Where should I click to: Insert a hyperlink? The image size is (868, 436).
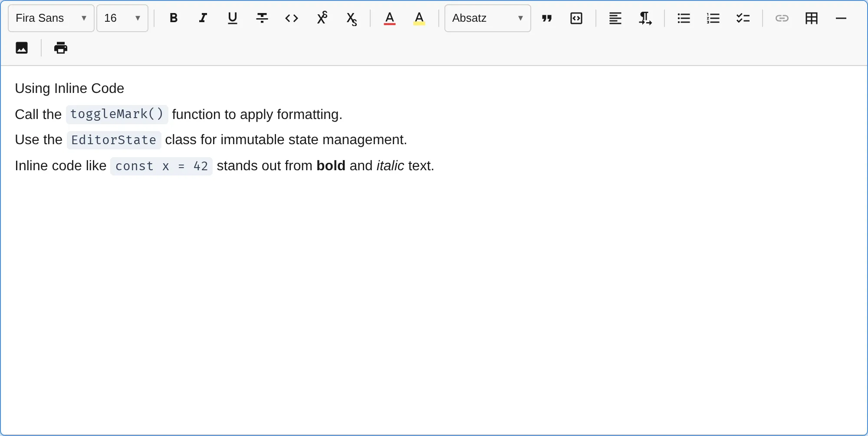[x=782, y=18]
